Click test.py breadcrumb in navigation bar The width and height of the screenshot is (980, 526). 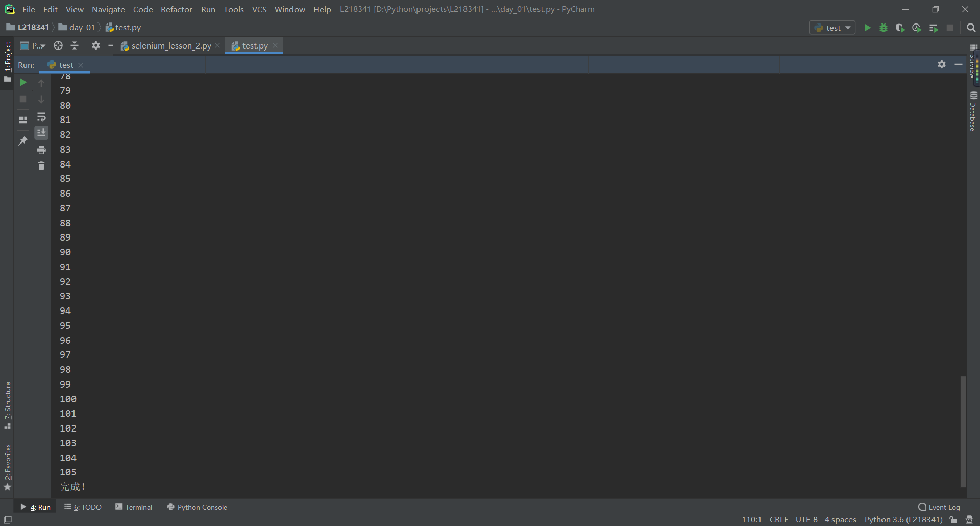123,27
